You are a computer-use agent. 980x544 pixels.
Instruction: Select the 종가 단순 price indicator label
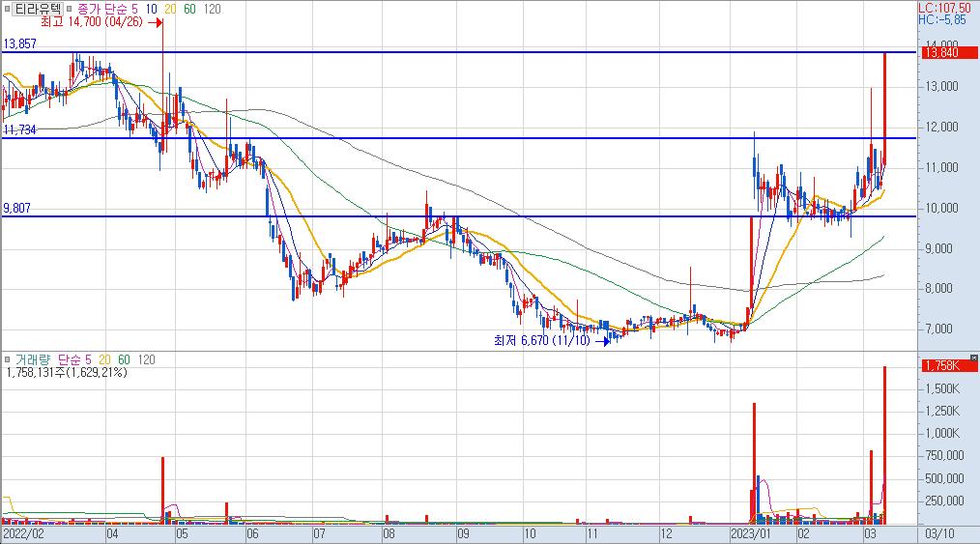tap(101, 9)
